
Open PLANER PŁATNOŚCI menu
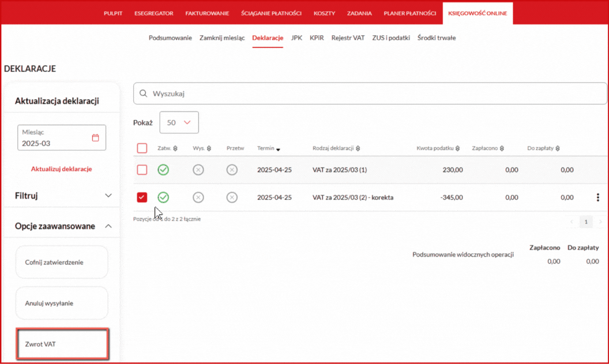tap(410, 13)
